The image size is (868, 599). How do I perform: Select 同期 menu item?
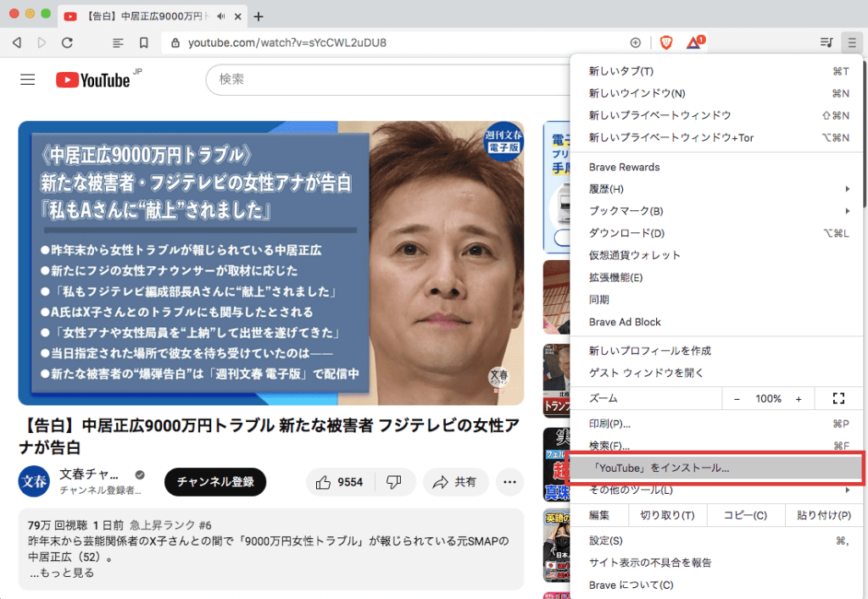pos(717,300)
